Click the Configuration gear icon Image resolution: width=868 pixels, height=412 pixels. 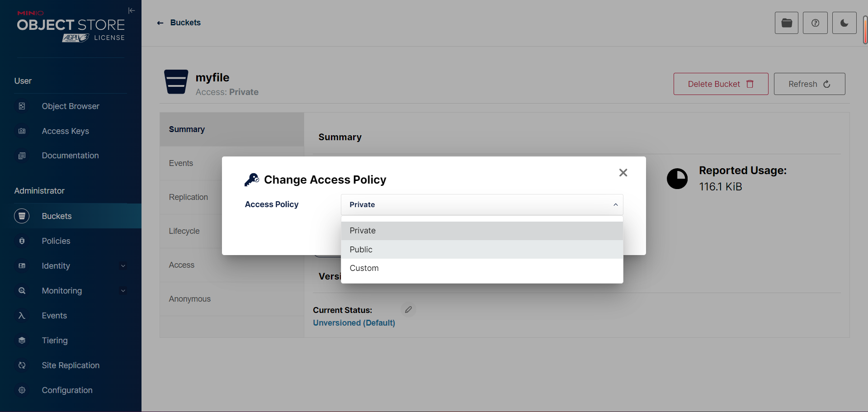pyautogui.click(x=22, y=390)
